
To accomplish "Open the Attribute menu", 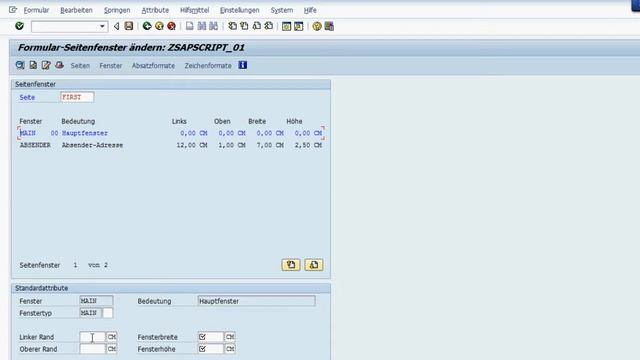I will [x=155, y=10].
